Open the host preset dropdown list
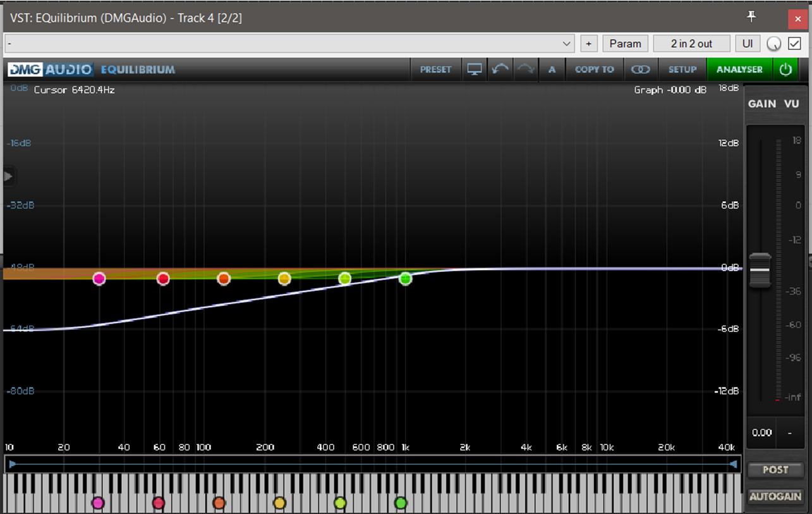 (290, 44)
